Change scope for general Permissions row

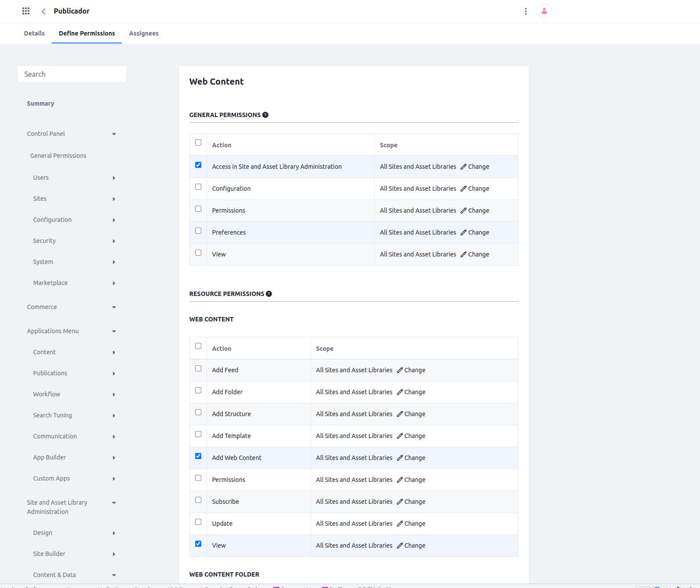click(x=475, y=210)
